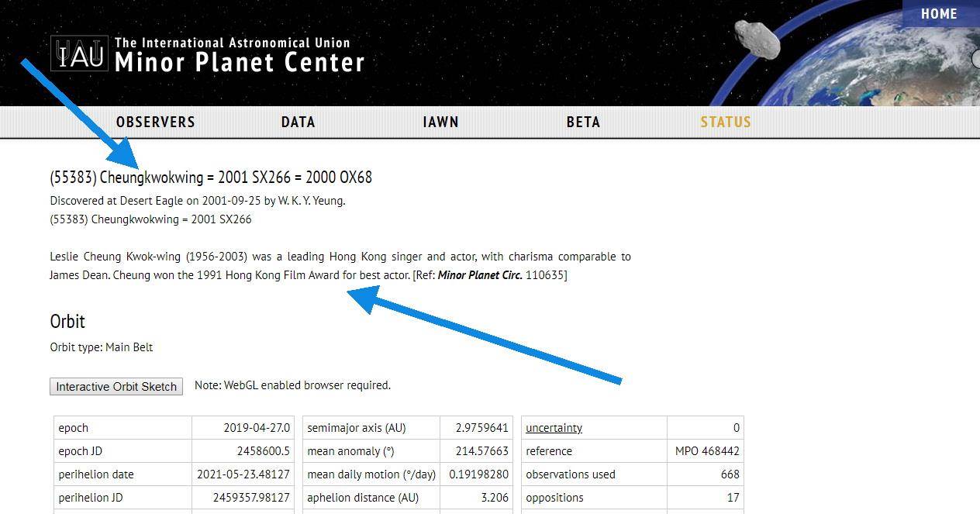
Task: Click the Minor Planet Circ. reference
Action: pos(480,275)
